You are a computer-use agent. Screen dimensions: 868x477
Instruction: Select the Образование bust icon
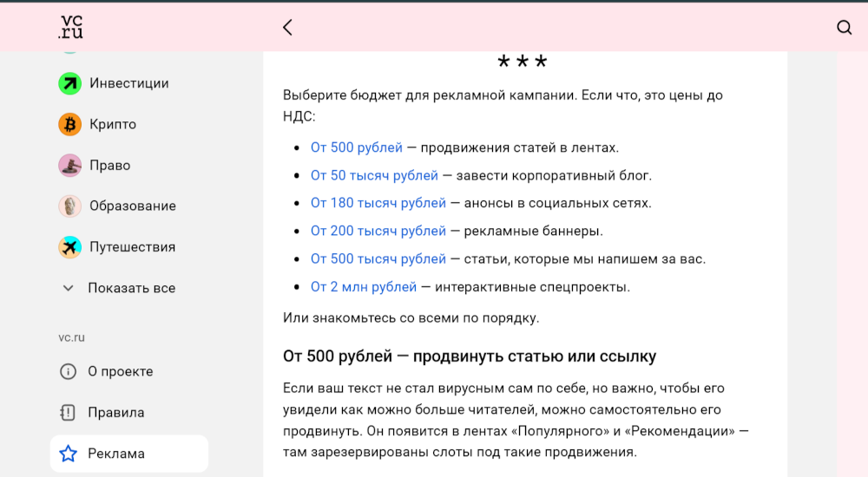coord(69,206)
